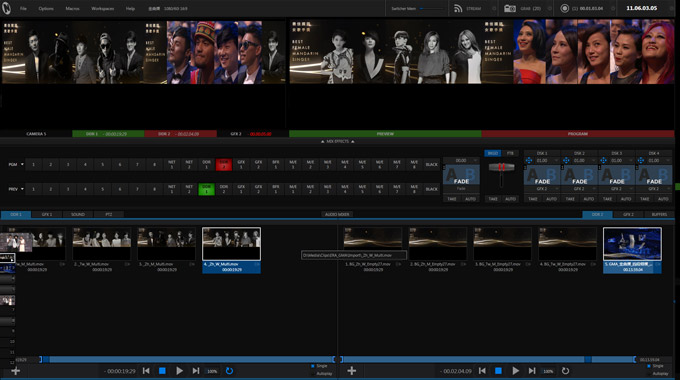The image size is (680, 380).
Task: Click the DSK 1 position arrows icon
Action: pos(529,161)
